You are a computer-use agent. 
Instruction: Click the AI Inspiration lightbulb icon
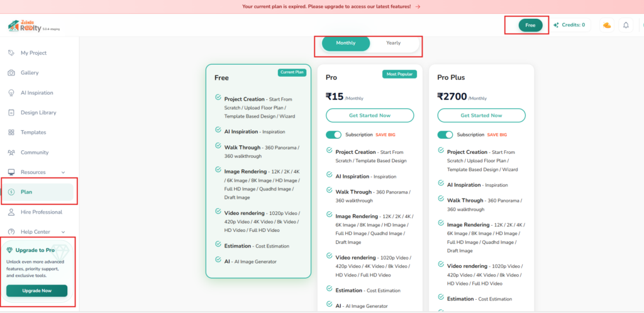(11, 93)
